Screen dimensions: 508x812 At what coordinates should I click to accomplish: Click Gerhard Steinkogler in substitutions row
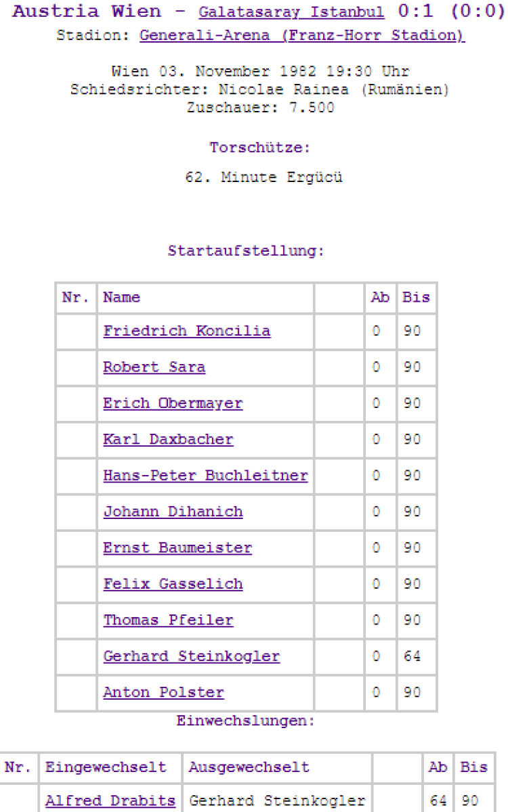coord(276,801)
